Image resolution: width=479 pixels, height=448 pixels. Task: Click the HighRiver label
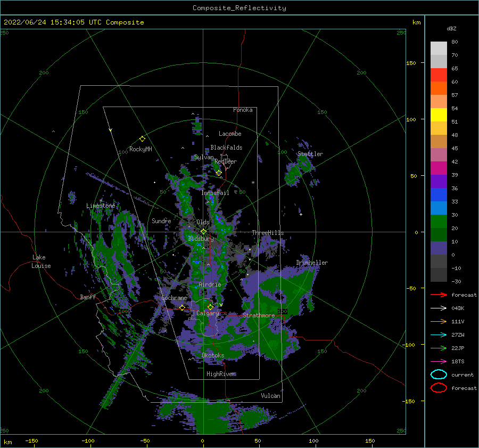(x=221, y=374)
